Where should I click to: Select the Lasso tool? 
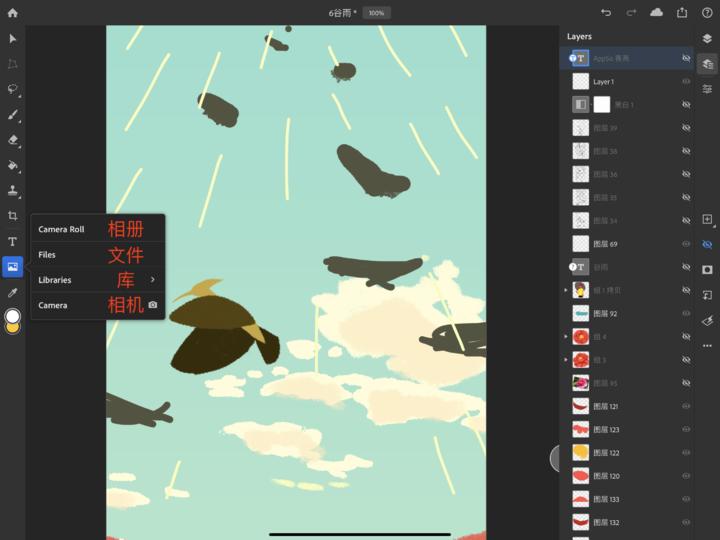click(x=13, y=89)
